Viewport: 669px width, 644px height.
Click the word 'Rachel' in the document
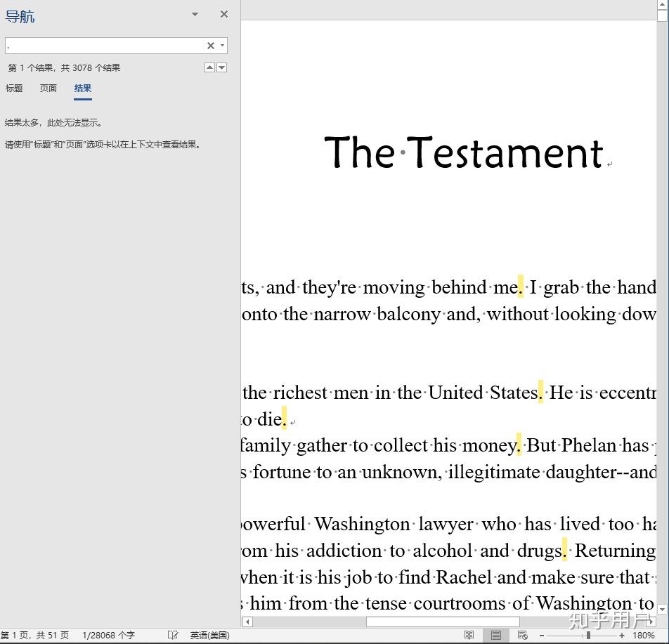point(464,577)
